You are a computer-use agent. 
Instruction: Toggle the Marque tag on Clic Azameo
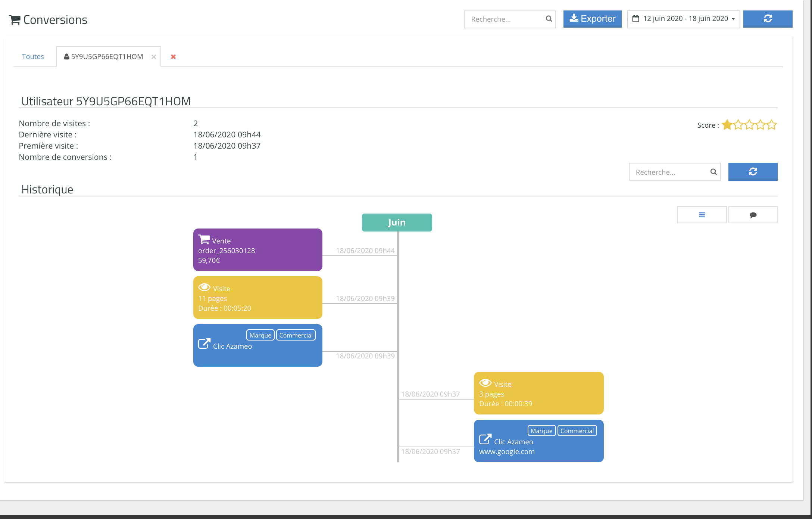259,335
